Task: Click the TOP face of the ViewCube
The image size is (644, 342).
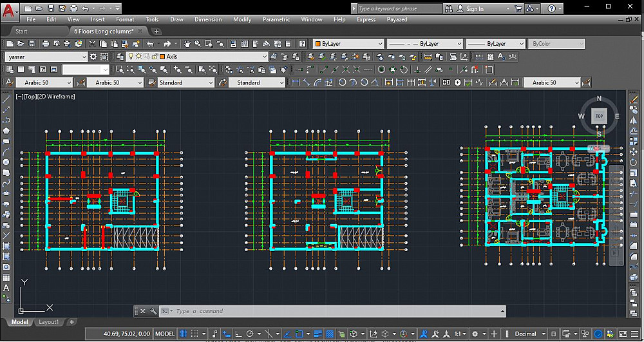Action: pyautogui.click(x=599, y=116)
